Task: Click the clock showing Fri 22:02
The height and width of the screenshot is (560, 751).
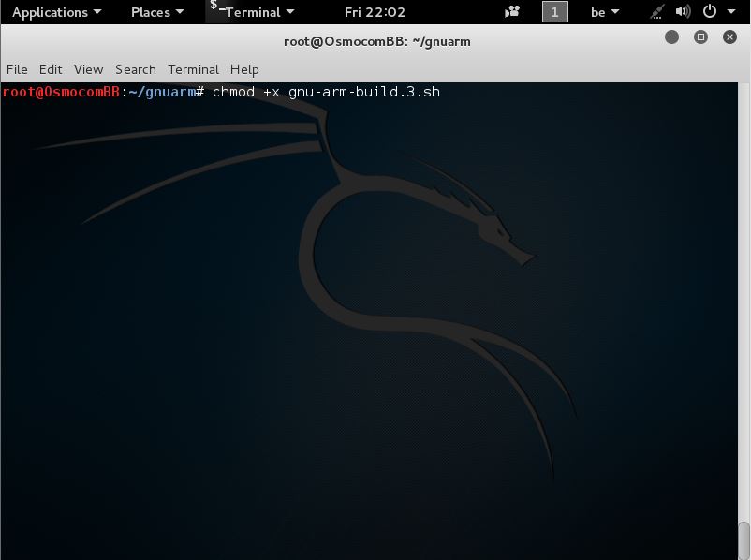Action: tap(375, 12)
